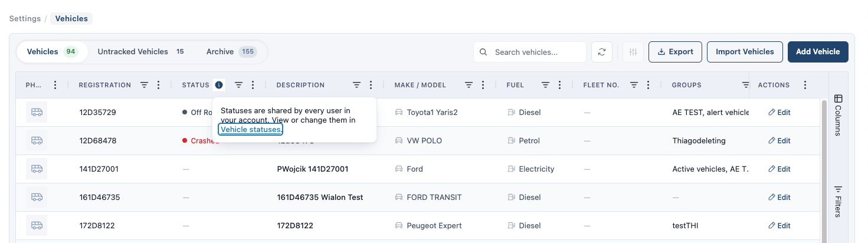Edit vehicle 161D46735
This screenshot has width=868, height=243.
pyautogui.click(x=779, y=197)
